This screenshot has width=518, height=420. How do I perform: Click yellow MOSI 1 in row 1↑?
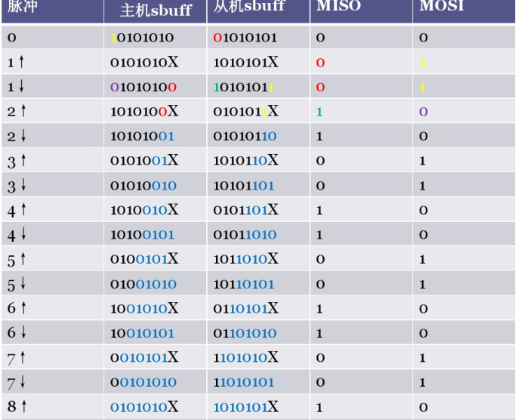(x=422, y=63)
